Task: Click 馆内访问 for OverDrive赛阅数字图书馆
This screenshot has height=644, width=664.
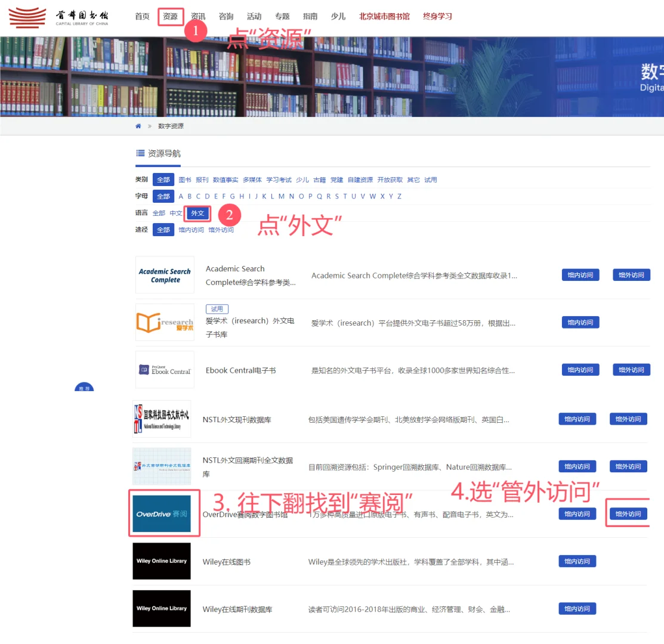Action: coord(577,513)
